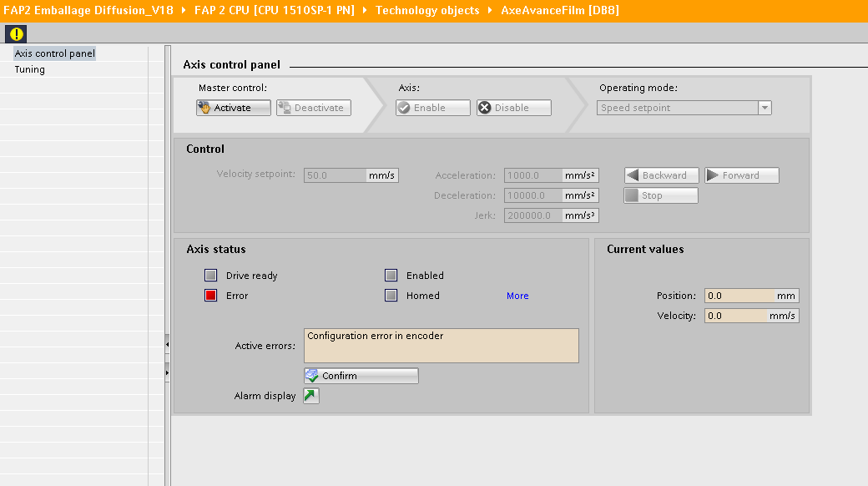Collapse navigation pane with left arrow

coord(167,344)
